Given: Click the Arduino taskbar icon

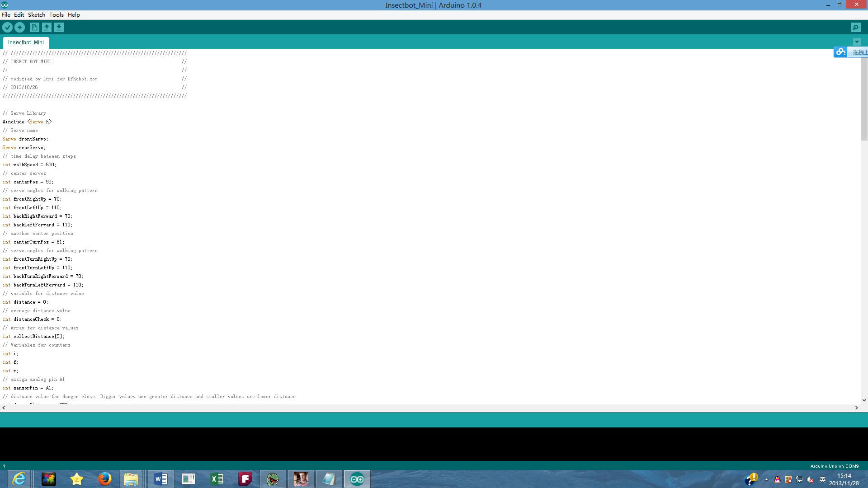Looking at the screenshot, I should pyautogui.click(x=357, y=479).
